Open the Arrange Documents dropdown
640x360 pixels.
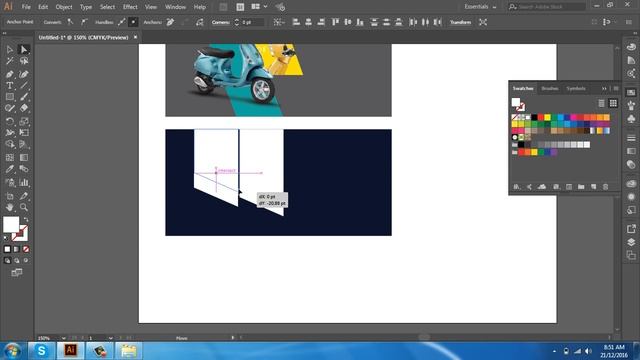point(259,7)
